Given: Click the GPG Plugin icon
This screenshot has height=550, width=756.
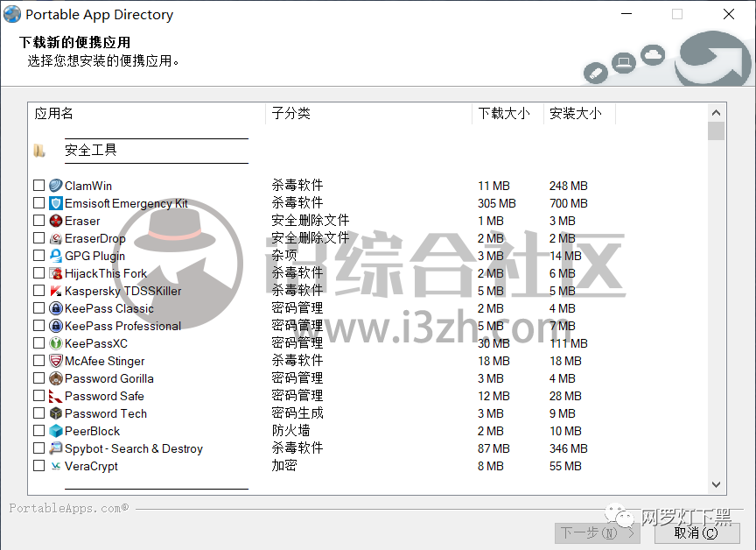Looking at the screenshot, I should click(x=56, y=256).
